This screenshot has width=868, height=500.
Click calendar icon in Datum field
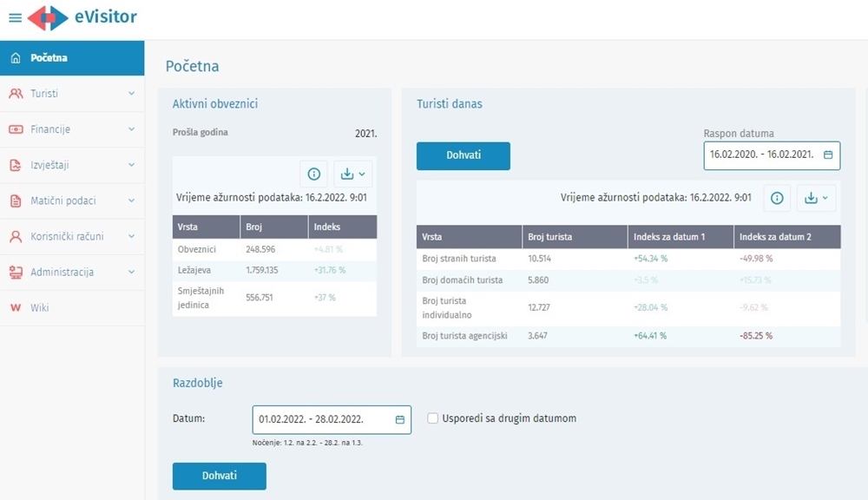pos(399,419)
